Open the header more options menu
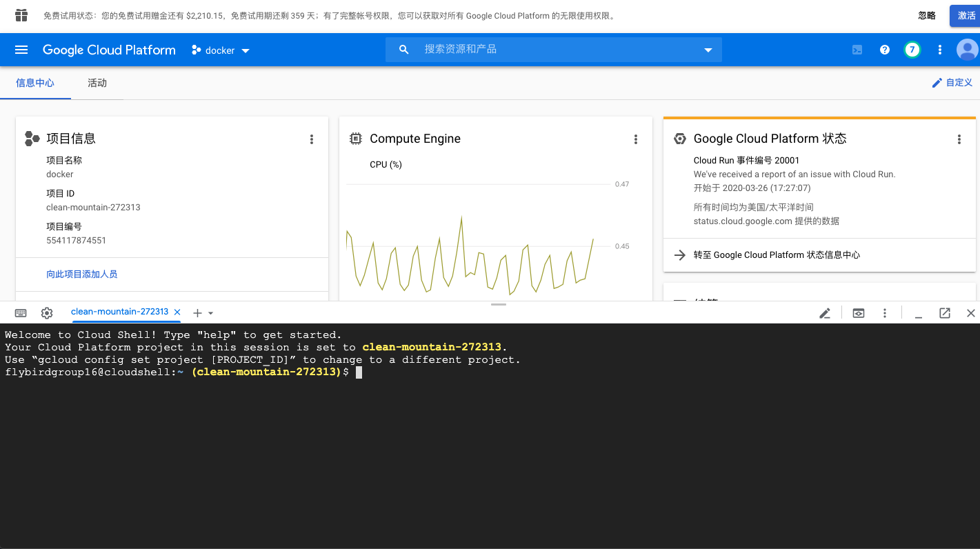Screen dimensions: 980x549 pyautogui.click(x=939, y=50)
